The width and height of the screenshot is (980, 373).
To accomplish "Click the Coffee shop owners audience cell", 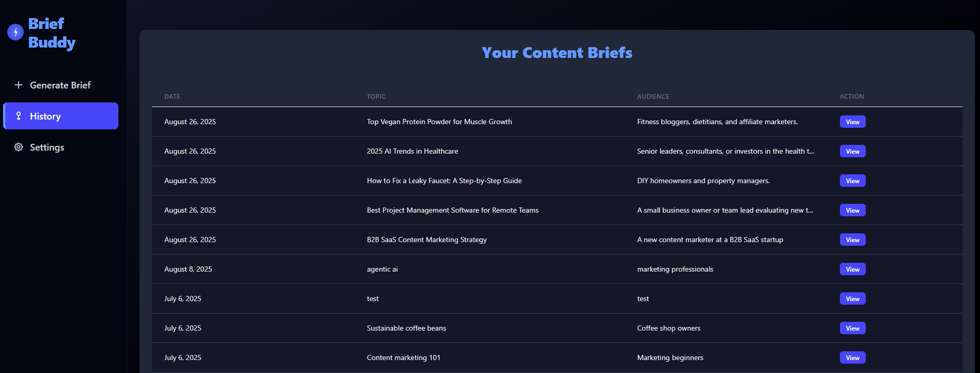I will tap(669, 328).
